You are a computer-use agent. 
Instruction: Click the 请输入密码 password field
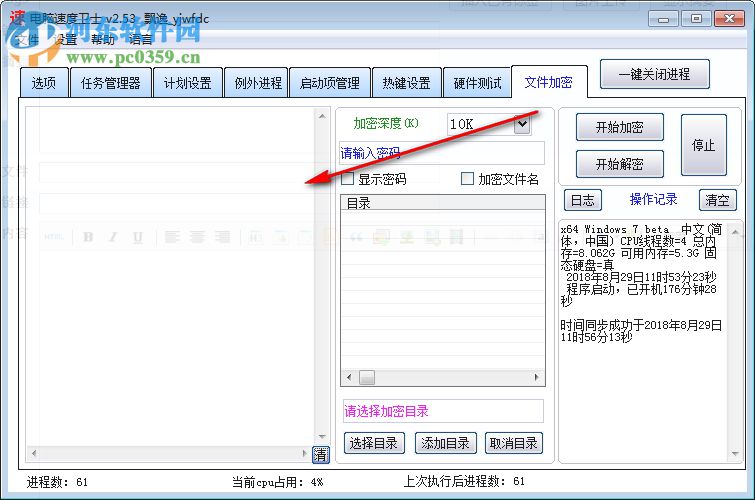(x=442, y=153)
